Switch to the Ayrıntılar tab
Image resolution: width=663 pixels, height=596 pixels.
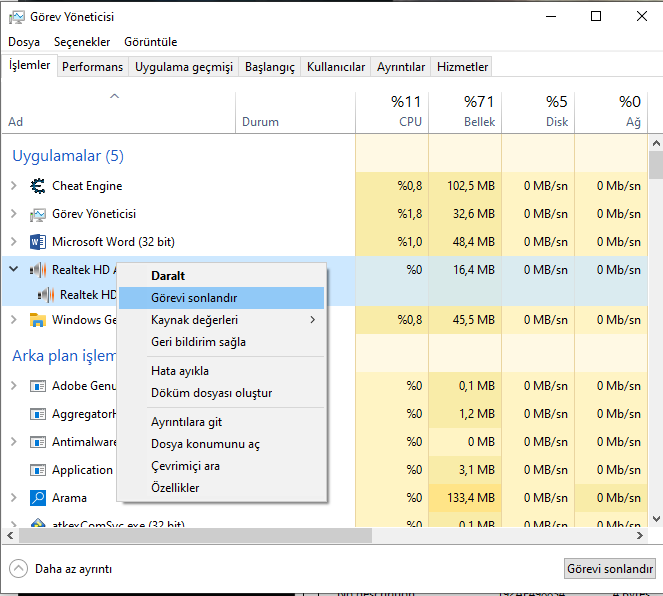pos(401,67)
